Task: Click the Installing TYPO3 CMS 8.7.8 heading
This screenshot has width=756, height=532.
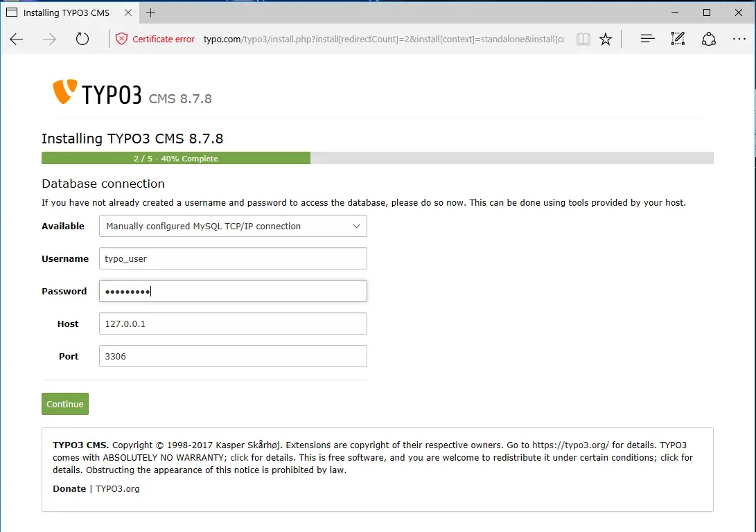Action: (132, 139)
